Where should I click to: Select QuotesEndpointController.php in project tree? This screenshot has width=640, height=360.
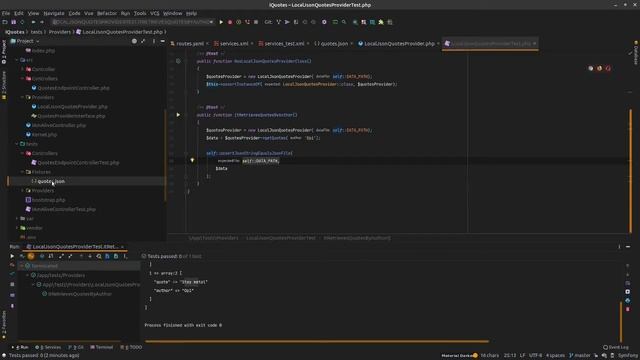73,88
